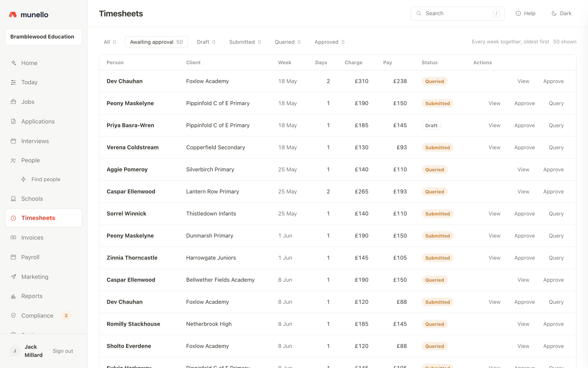
Task: Click the Draft status badge for Priya
Action: point(431,125)
